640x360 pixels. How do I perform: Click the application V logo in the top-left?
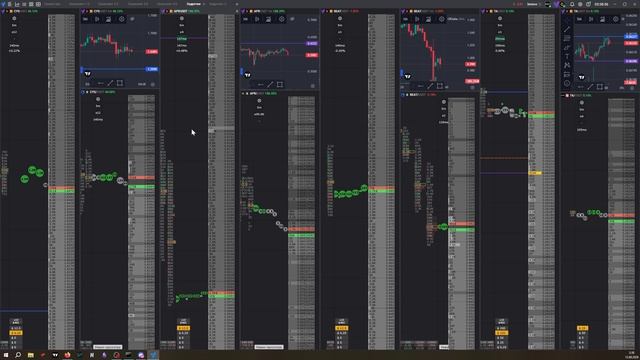click(x=3, y=4)
